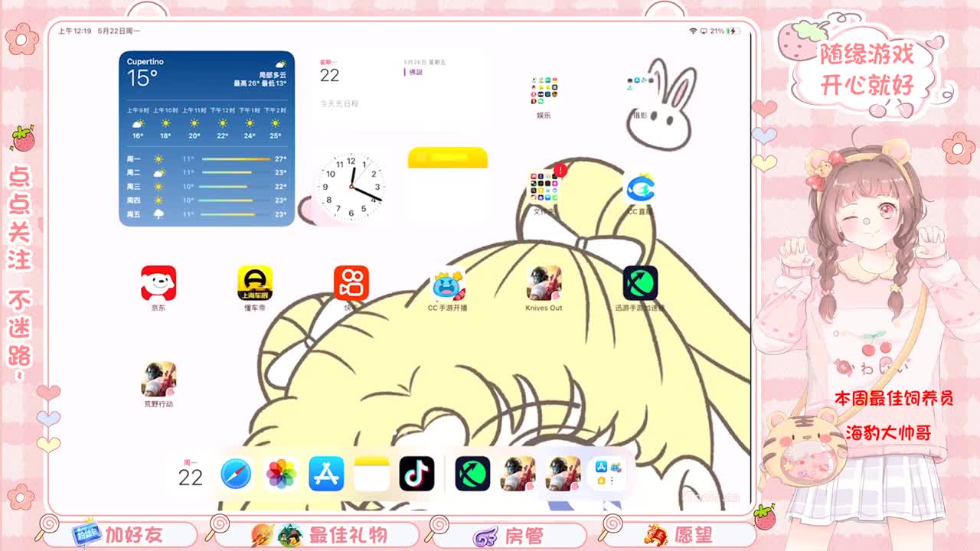Select the 周三 forecast row
Image resolution: width=980 pixels, height=551 pixels.
(x=207, y=187)
